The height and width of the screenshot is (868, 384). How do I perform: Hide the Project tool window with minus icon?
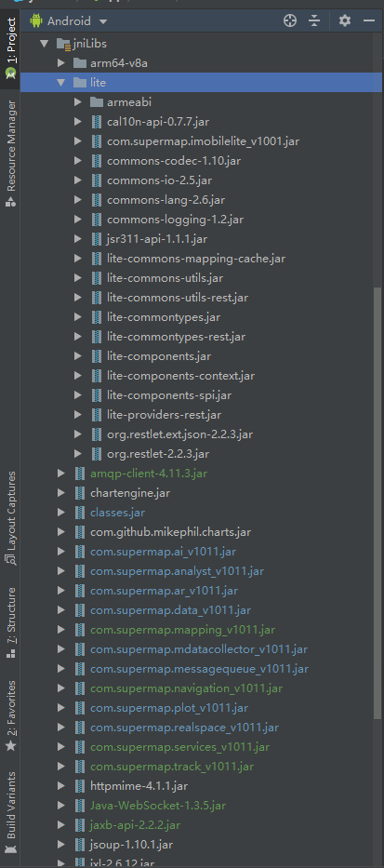[369, 21]
